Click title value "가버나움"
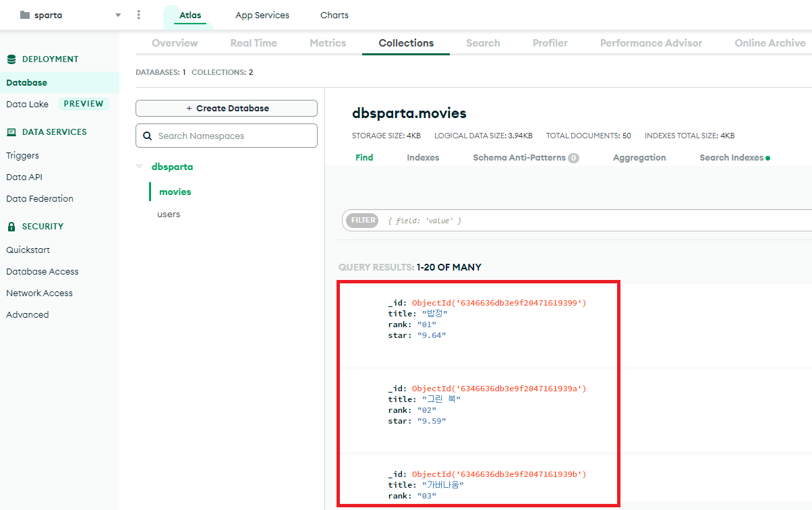Screen dimensions: 812x510 [443, 485]
